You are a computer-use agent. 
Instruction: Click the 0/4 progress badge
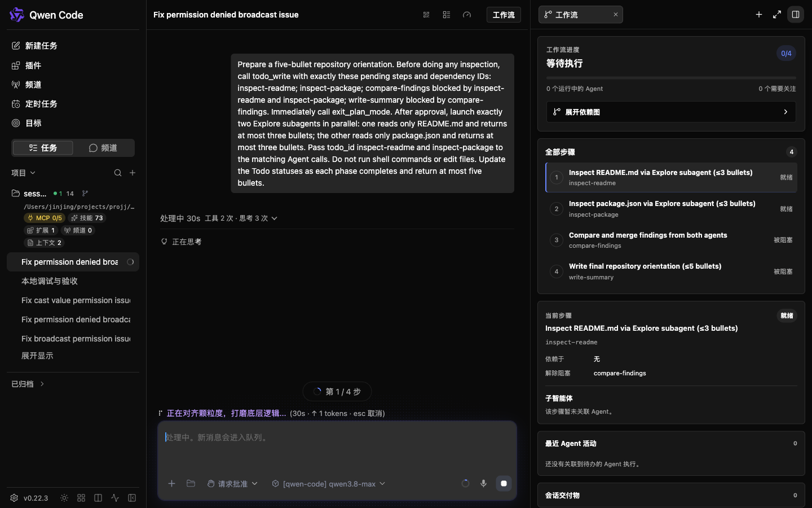pyautogui.click(x=786, y=54)
